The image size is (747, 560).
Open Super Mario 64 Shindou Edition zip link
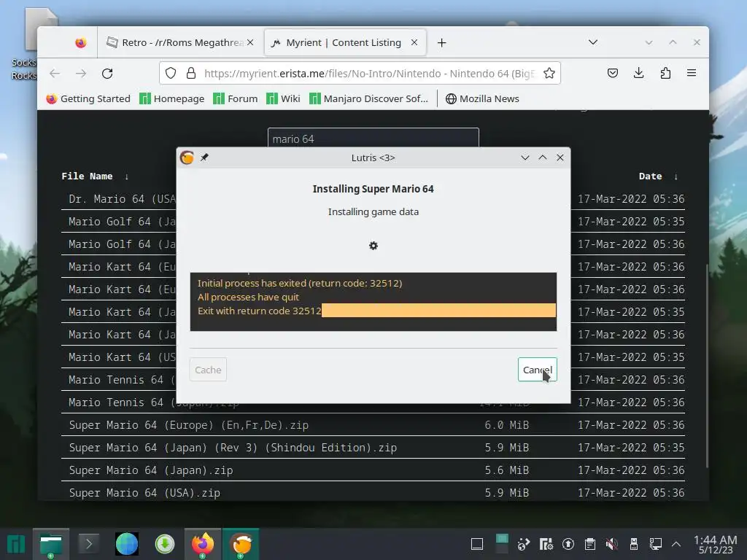(233, 448)
